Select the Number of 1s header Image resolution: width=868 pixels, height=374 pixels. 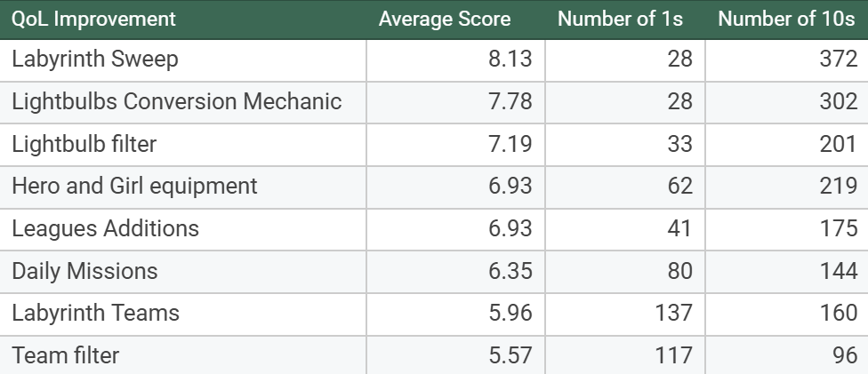[x=625, y=20]
